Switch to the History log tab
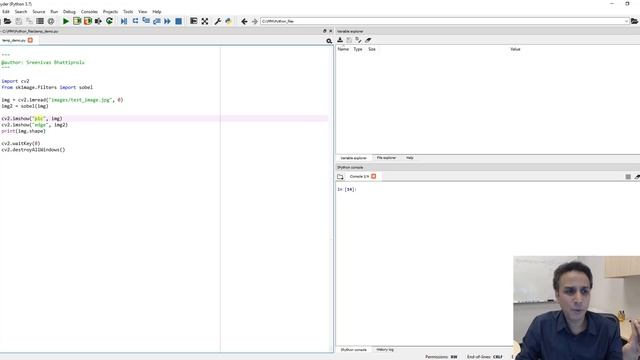The height and width of the screenshot is (360, 640). pos(385,350)
